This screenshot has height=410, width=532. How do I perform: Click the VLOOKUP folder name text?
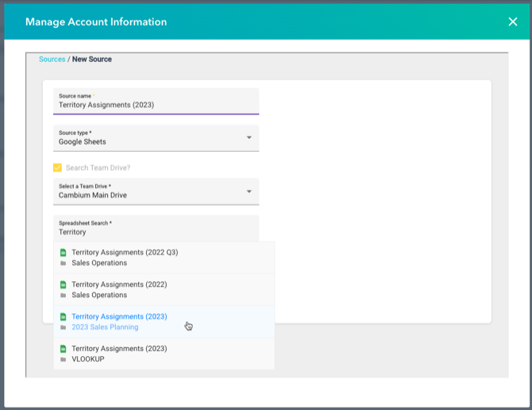88,359
